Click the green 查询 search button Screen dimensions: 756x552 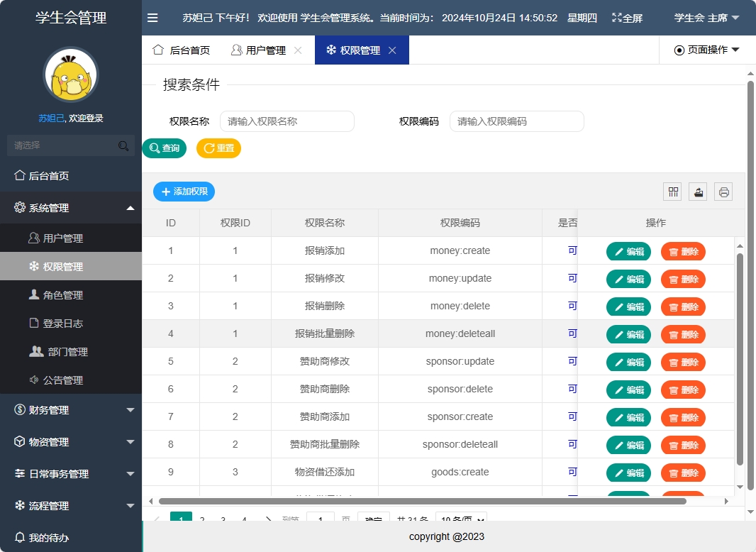164,148
